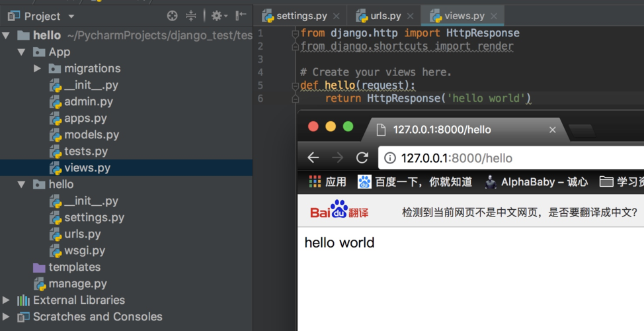644x331 pixels.
Task: Collapse the inner hello package folder
Action: 21,184
